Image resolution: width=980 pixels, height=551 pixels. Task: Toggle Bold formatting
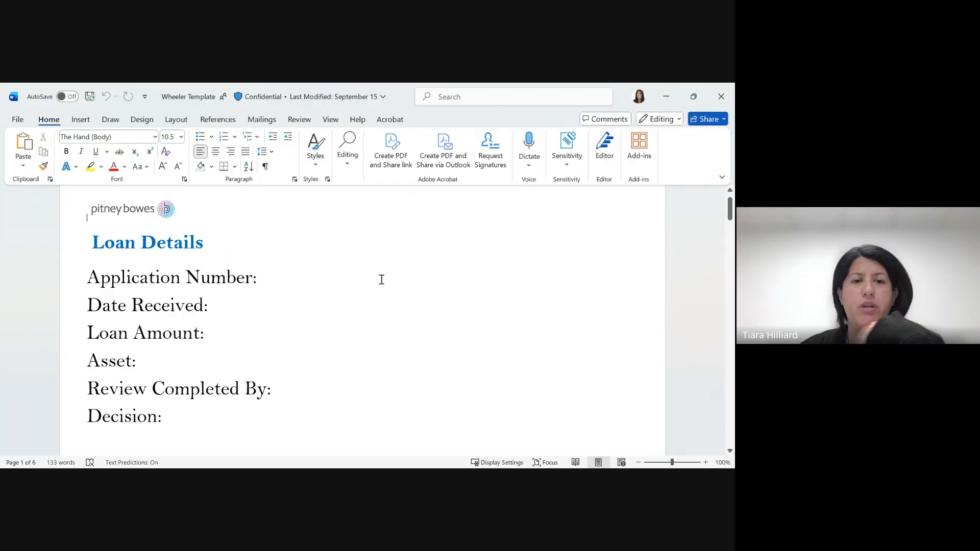66,152
